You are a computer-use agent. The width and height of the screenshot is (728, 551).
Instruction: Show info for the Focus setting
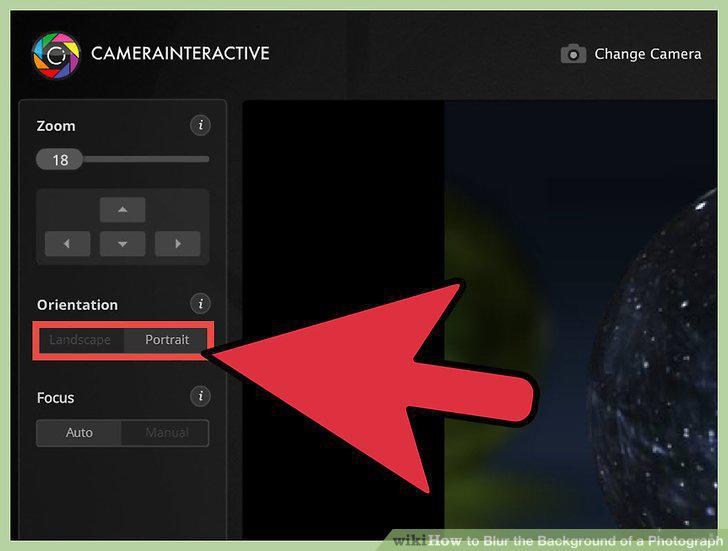point(200,396)
